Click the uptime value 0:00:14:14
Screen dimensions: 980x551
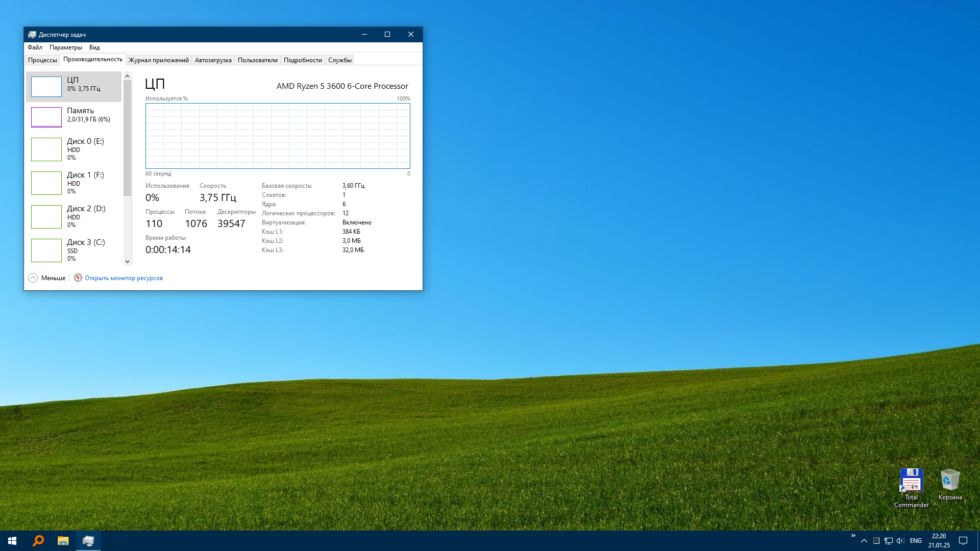[168, 250]
